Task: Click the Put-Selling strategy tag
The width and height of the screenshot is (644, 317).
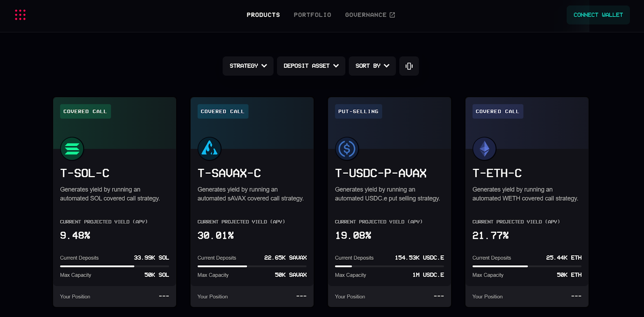Action: tap(358, 112)
